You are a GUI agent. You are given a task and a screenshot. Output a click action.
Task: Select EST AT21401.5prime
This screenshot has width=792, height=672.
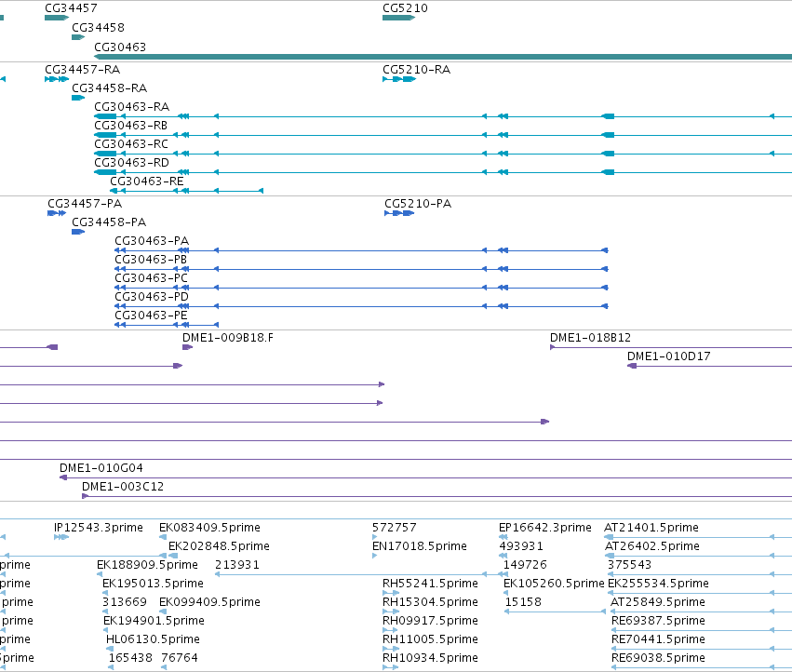coord(651,528)
